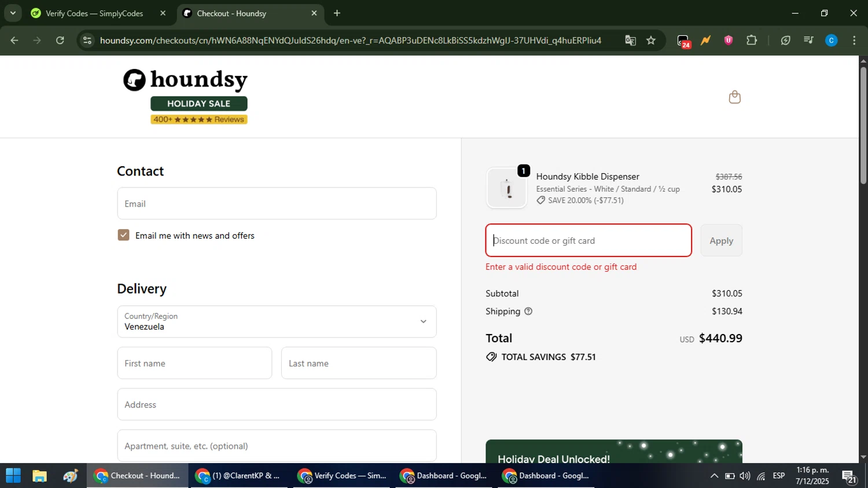
Task: Open the taskbar clock and date
Action: (x=812, y=476)
